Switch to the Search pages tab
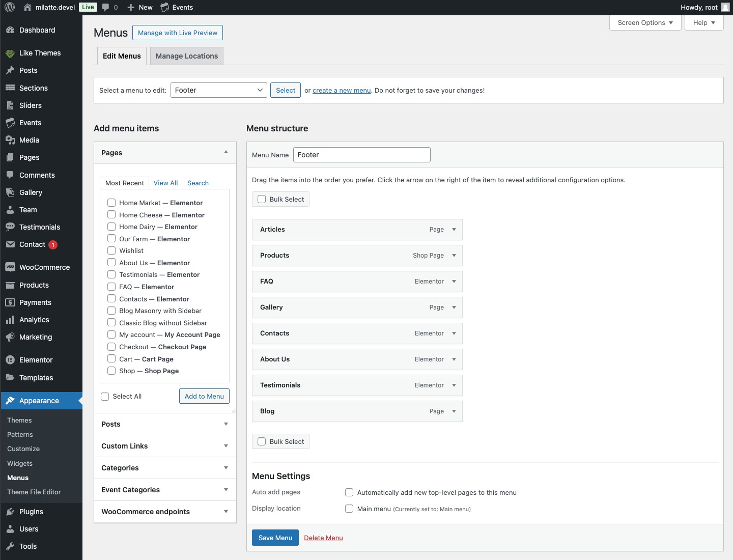733x560 pixels. pyautogui.click(x=198, y=183)
